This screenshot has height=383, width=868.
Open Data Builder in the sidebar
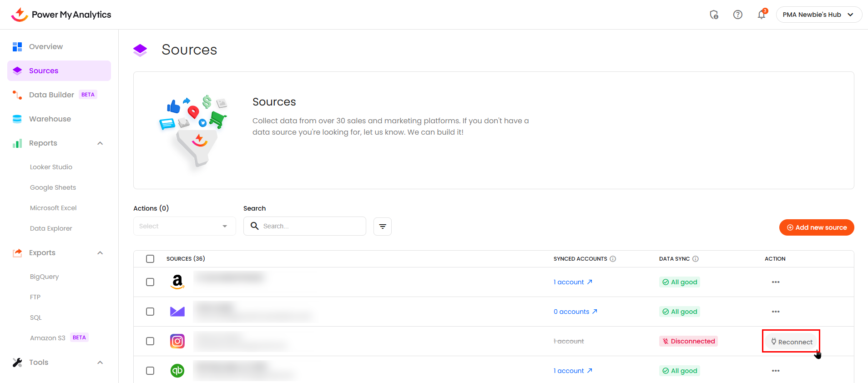(x=51, y=95)
